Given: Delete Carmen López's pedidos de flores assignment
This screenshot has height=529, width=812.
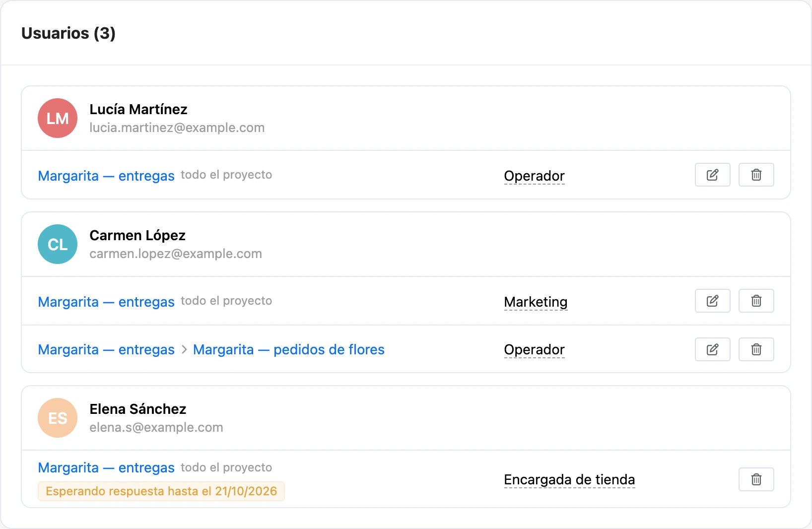Looking at the screenshot, I should tap(756, 349).
